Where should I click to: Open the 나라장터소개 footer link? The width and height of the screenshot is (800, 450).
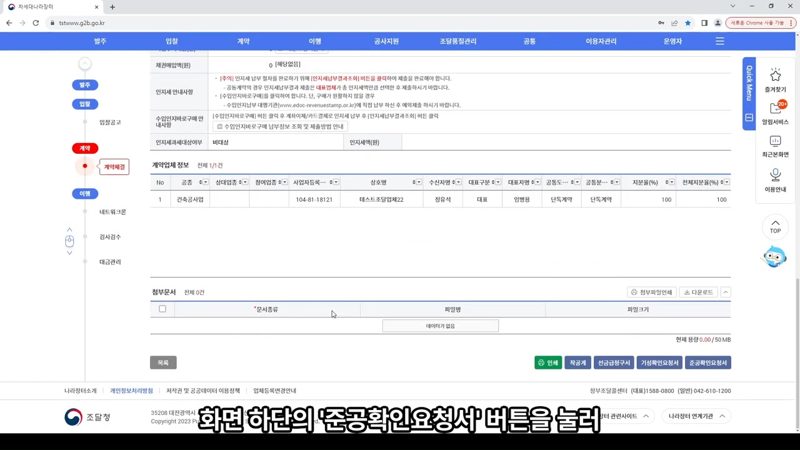pos(80,391)
